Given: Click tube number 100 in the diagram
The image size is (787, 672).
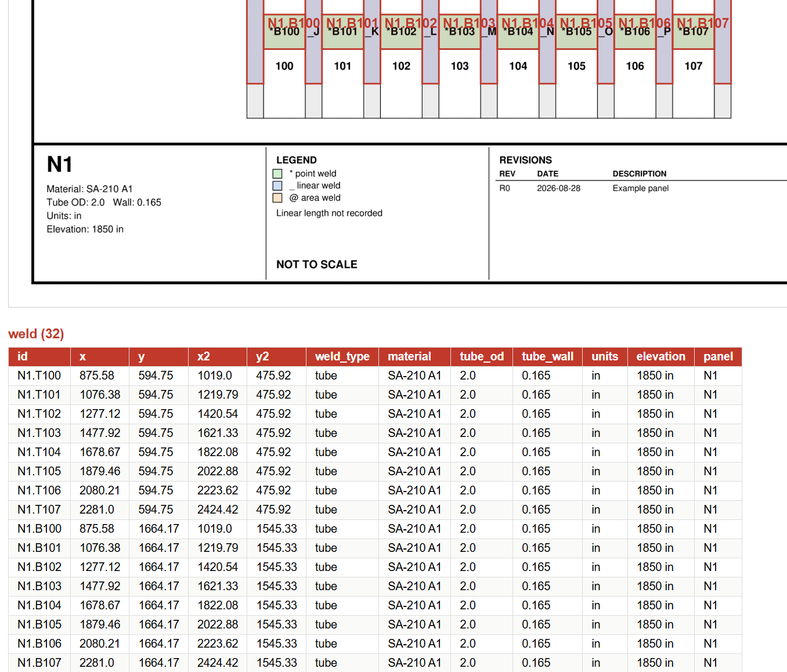Looking at the screenshot, I should click(284, 66).
